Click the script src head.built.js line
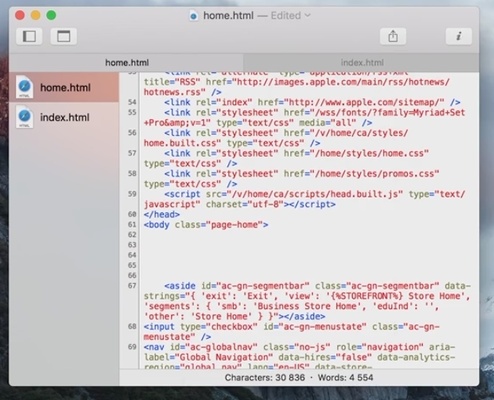The width and height of the screenshot is (494, 400). (x=304, y=199)
